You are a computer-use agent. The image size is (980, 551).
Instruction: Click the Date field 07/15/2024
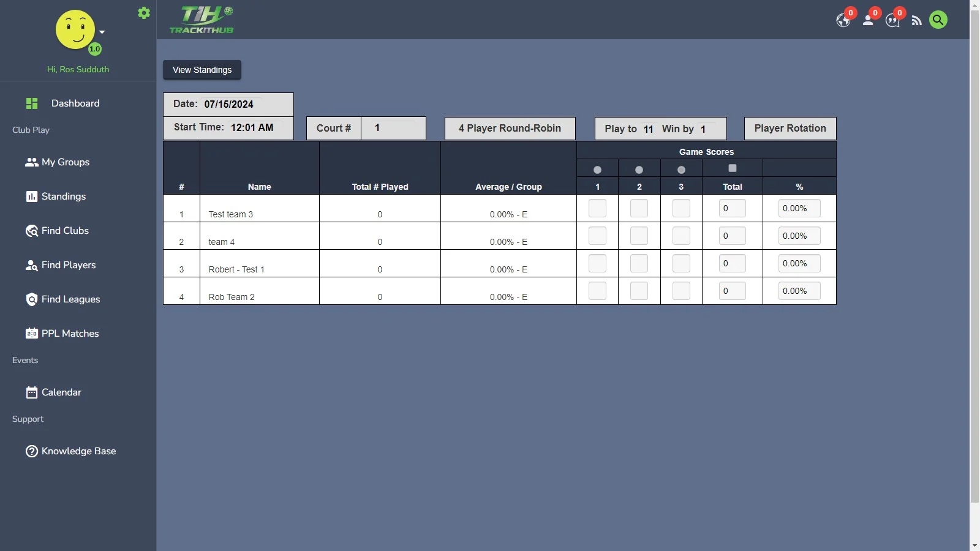(x=233, y=104)
